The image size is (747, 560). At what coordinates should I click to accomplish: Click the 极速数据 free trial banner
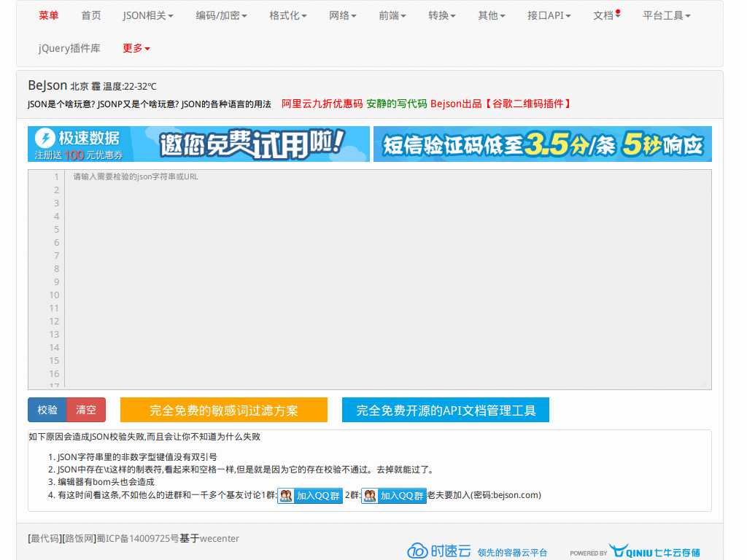pos(198,144)
